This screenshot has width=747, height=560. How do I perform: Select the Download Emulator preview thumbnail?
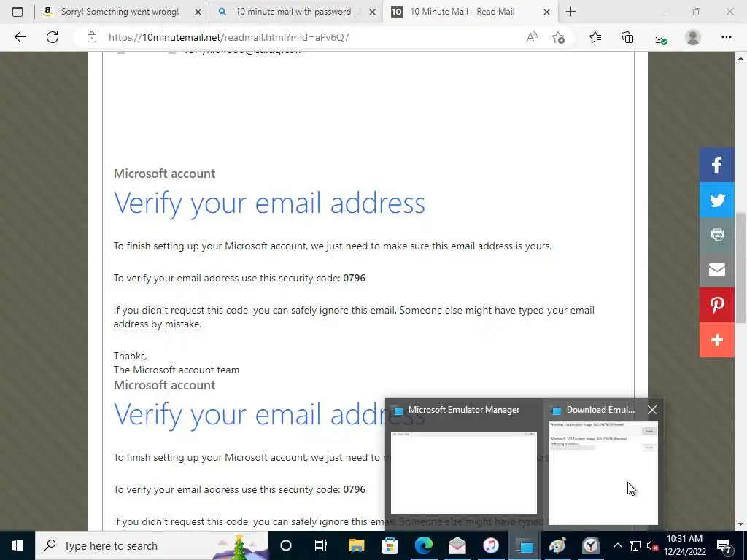pyautogui.click(x=603, y=472)
